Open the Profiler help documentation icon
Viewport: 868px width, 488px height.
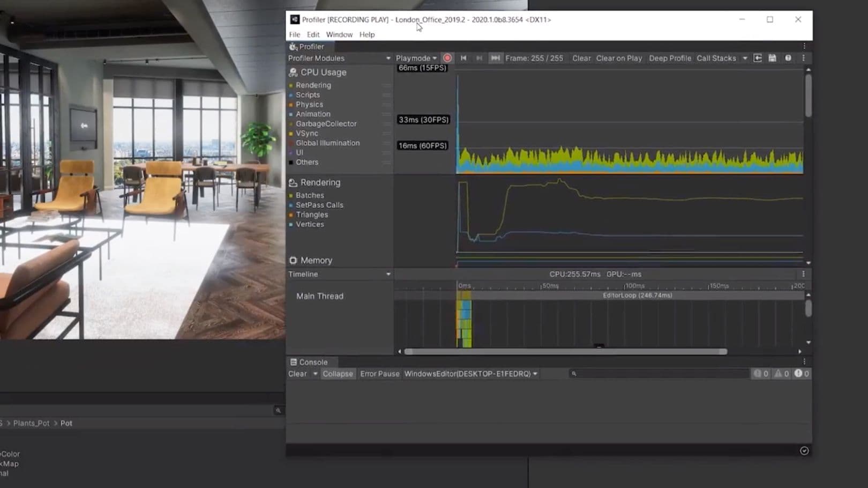click(x=788, y=58)
